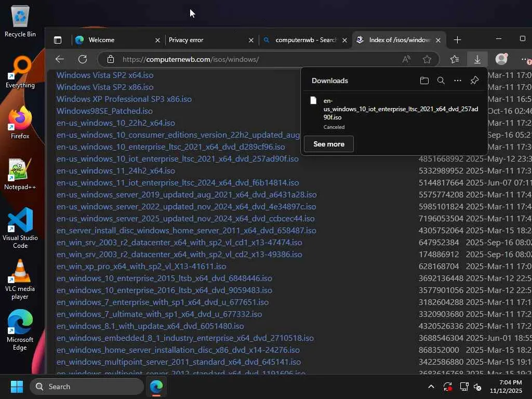This screenshot has width=532, height=399.
Task: Open Windows98SE_Patched.iso link
Action: 104,111
